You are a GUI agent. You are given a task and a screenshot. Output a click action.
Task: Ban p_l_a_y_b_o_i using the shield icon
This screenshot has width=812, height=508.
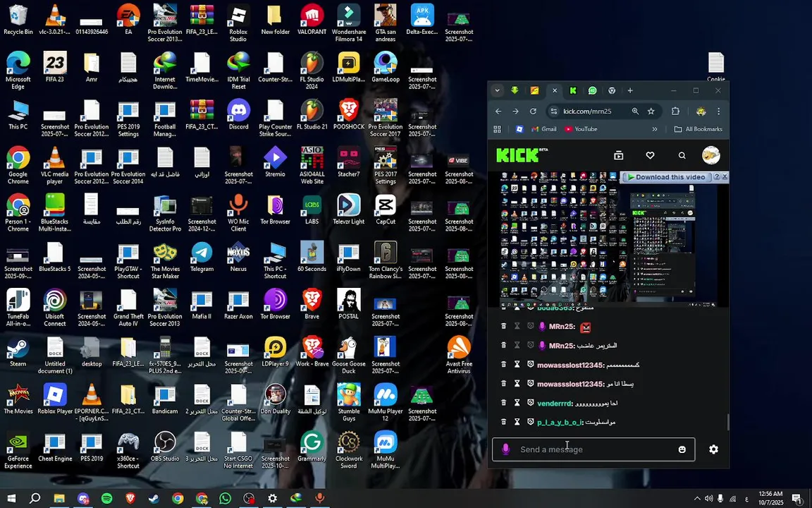point(530,422)
